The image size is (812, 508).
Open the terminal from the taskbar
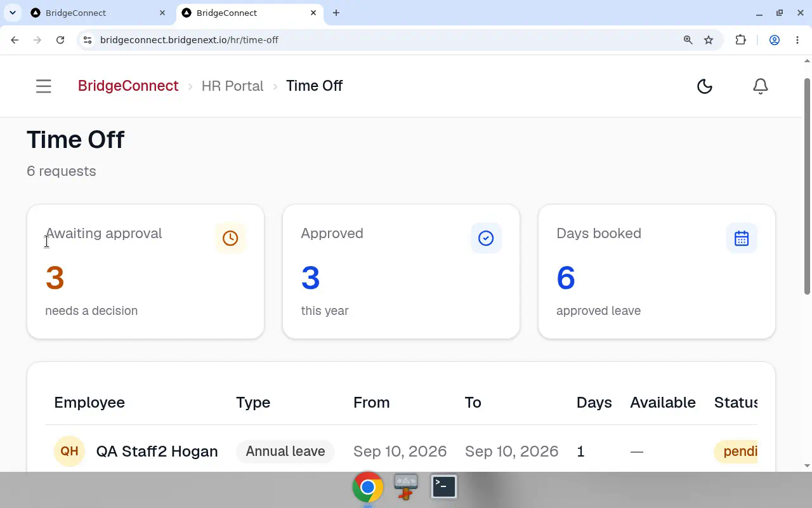point(444,487)
